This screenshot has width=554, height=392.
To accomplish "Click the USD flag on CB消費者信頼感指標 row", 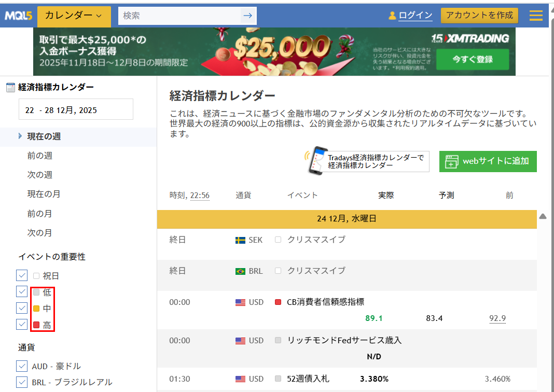I will click(x=240, y=302).
